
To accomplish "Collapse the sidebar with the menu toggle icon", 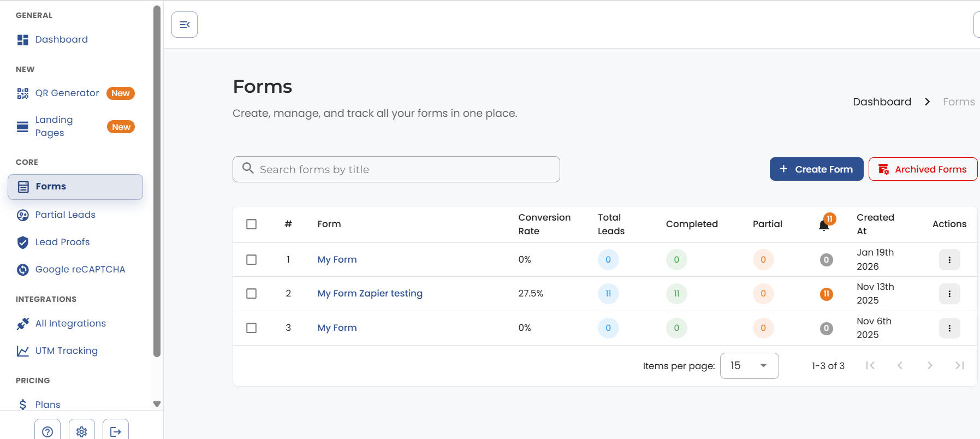I will pyautogui.click(x=185, y=25).
